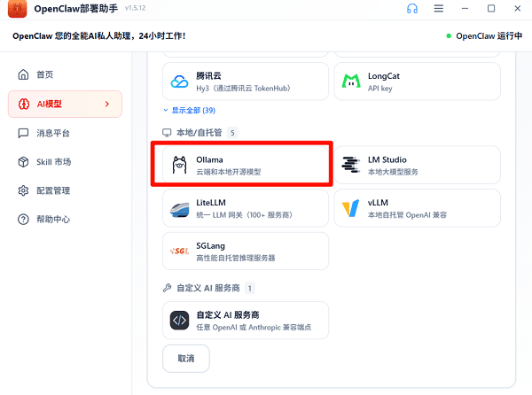Choose the vLLM provider card

tap(417, 208)
